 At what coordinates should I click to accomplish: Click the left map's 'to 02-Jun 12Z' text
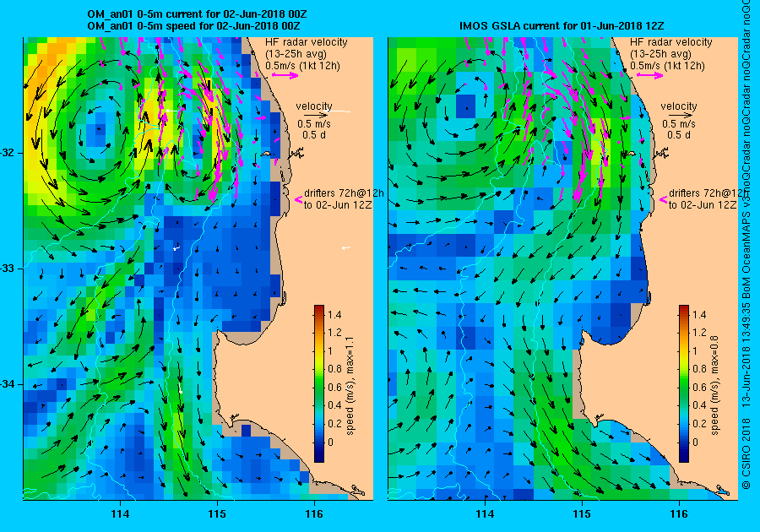pos(338,205)
